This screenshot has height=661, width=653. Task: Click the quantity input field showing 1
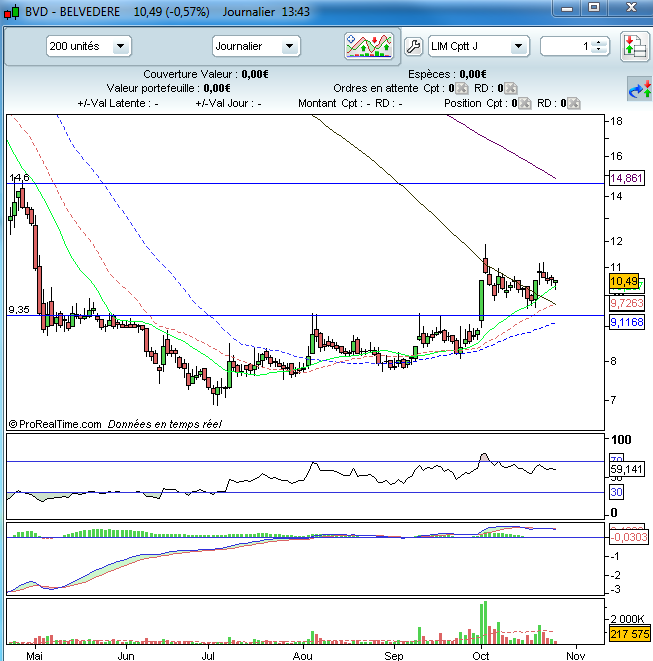click(567, 46)
